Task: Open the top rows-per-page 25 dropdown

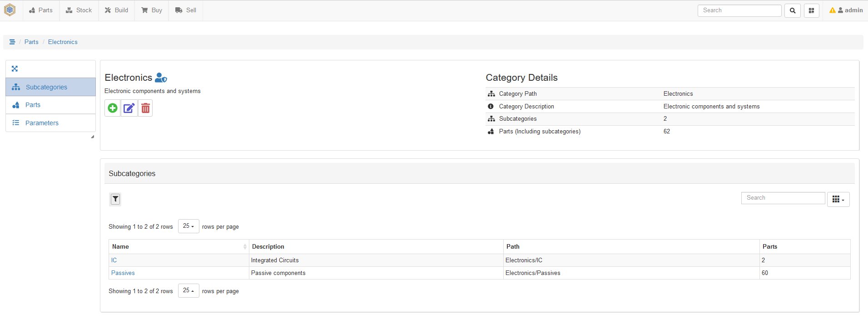Action: coord(188,226)
